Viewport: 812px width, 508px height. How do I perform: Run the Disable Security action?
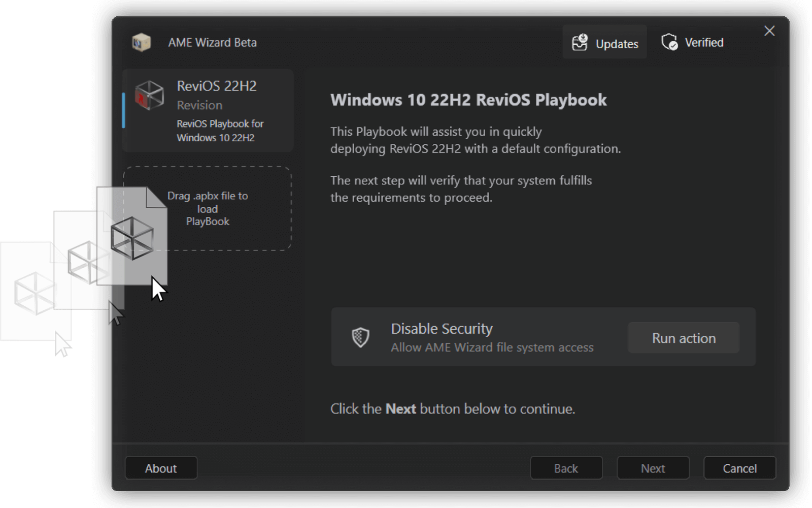coord(684,338)
